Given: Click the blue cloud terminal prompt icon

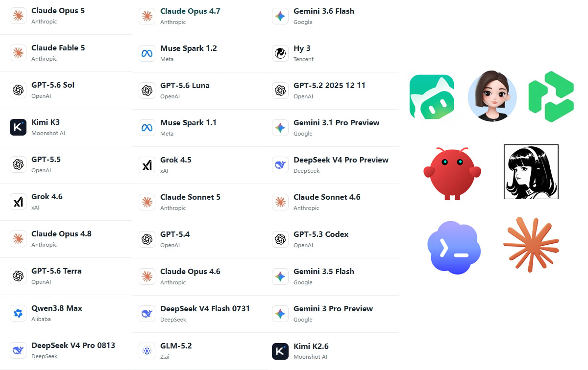Looking at the screenshot, I should click(x=454, y=247).
